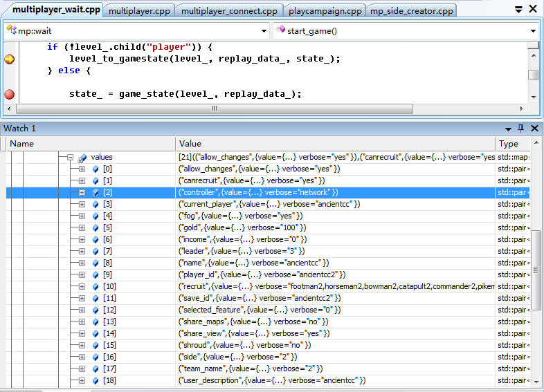This screenshot has height=392, width=544.
Task: Select the multiplayer_wait.cpp tab
Action: coord(56,10)
